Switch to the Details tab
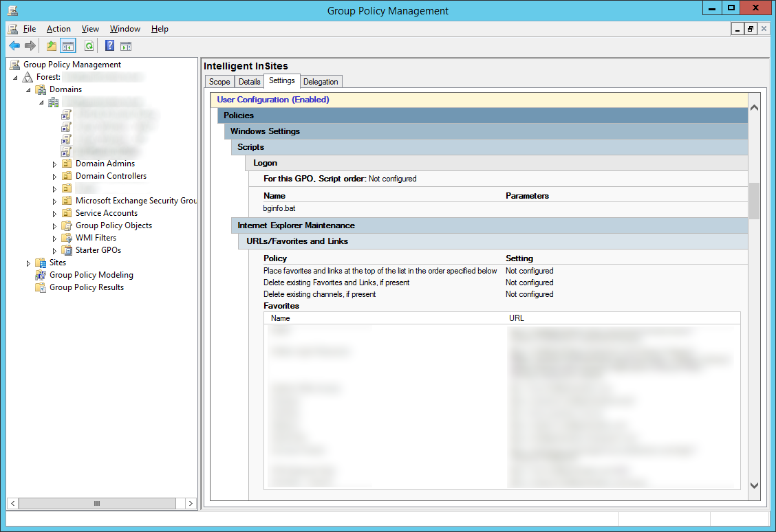 [250, 82]
